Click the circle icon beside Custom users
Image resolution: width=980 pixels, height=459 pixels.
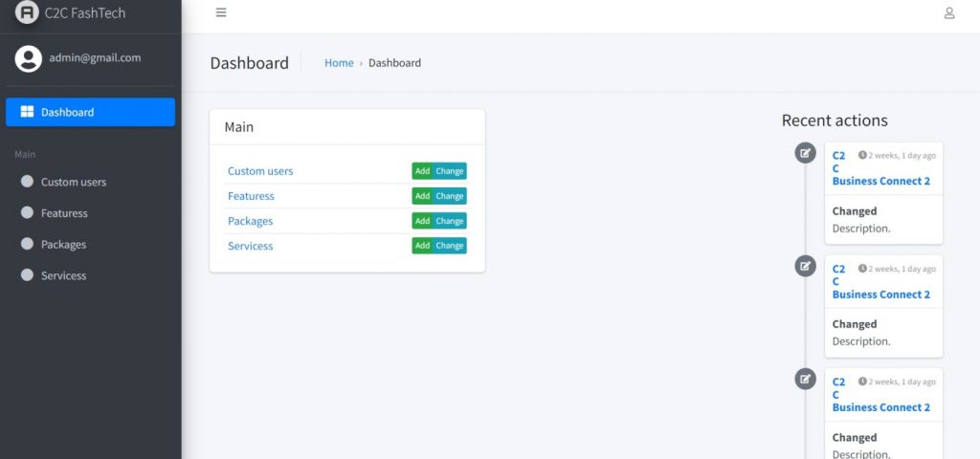tap(27, 182)
